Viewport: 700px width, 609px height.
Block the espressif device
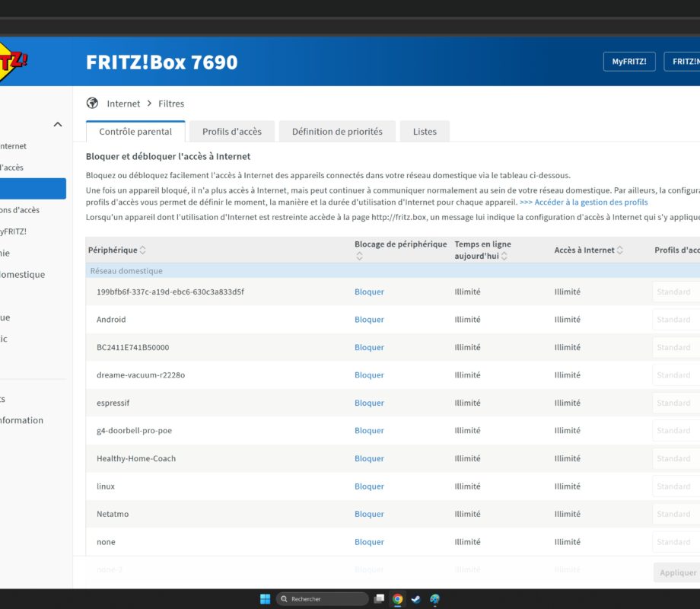pos(369,403)
